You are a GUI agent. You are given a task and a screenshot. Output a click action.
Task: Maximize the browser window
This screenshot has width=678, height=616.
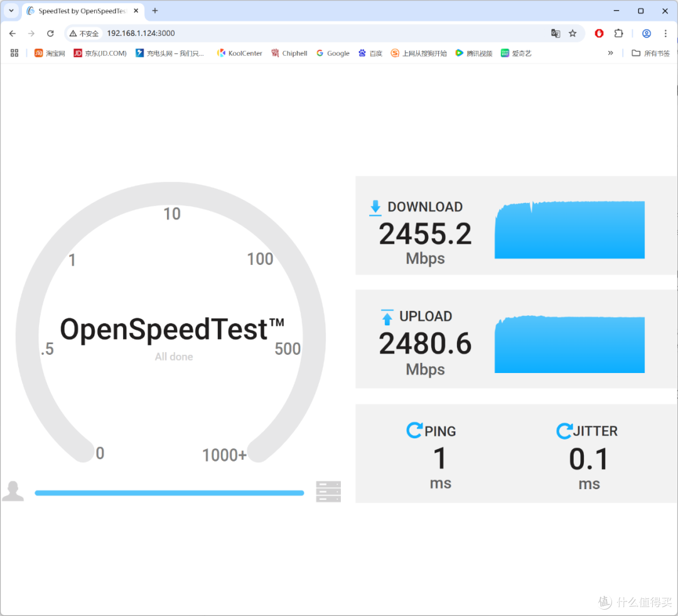[x=641, y=11]
